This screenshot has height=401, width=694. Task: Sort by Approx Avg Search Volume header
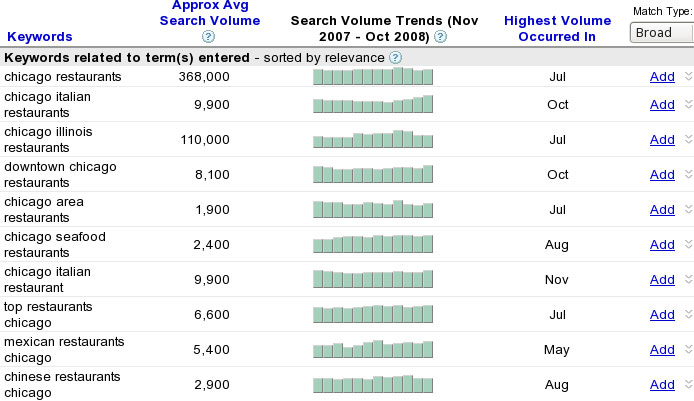pos(210,13)
